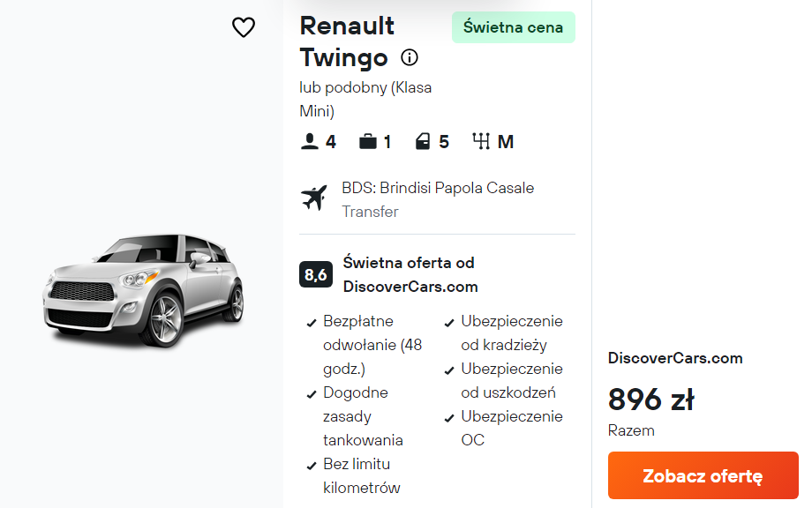Open info icon next to Renault Twingo
This screenshot has width=812, height=508.
click(x=410, y=58)
